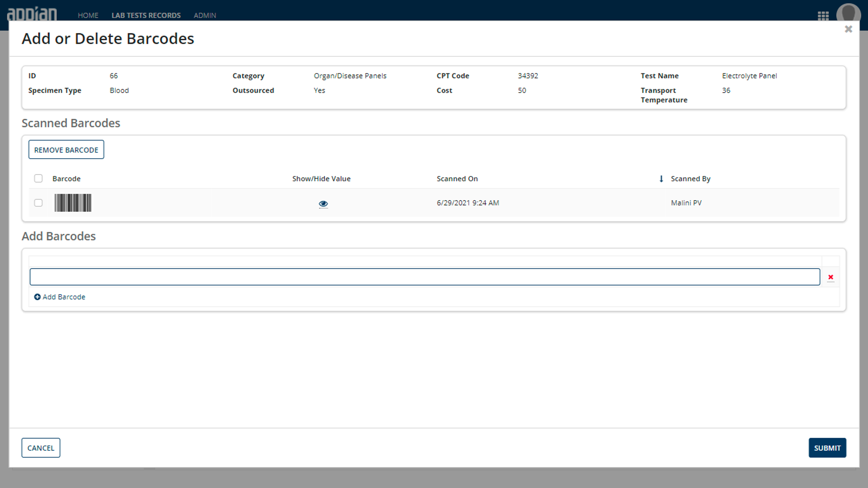Focus the new barcode input field

[425, 277]
